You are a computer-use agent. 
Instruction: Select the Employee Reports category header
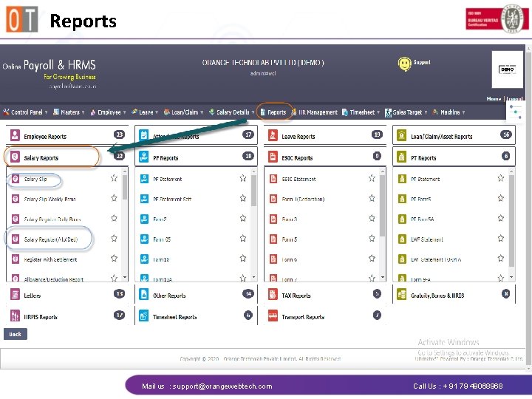pyautogui.click(x=67, y=135)
